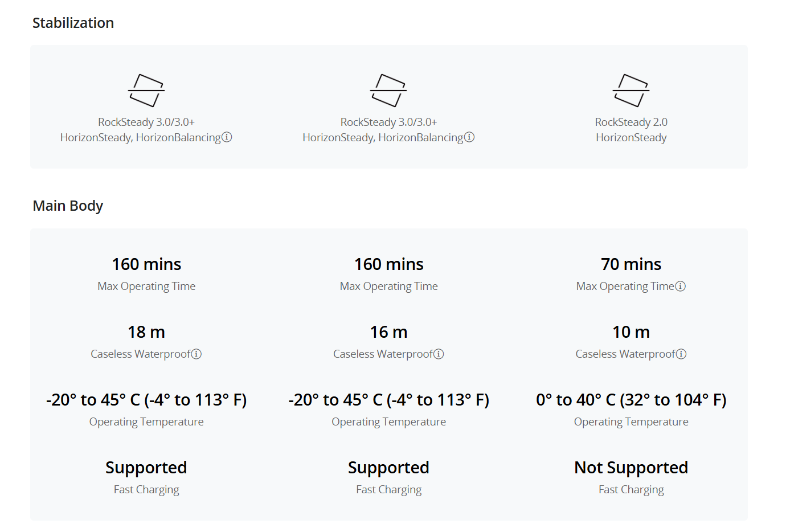Click the leftmost RockSteady 3.0/3.0+ stabilization icon
This screenshot has width=786, height=532.
[x=146, y=91]
